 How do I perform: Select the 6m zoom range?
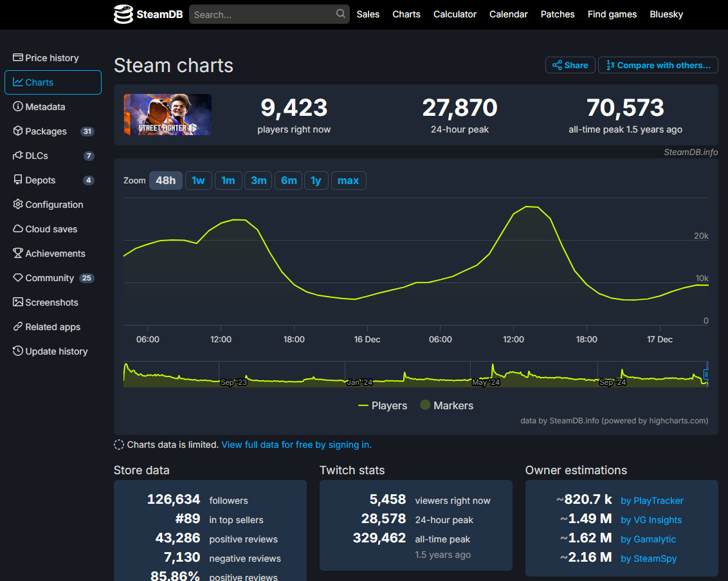click(289, 181)
